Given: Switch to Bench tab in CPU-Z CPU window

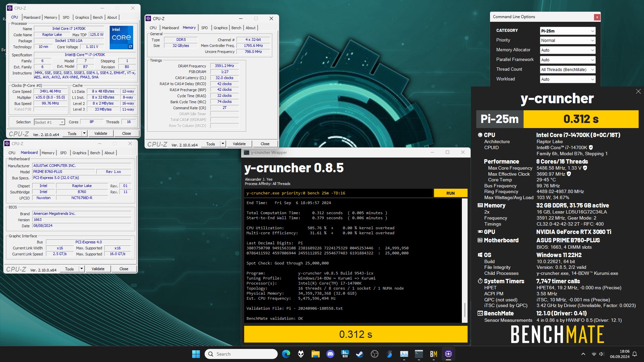Looking at the screenshot, I should (98, 17).
